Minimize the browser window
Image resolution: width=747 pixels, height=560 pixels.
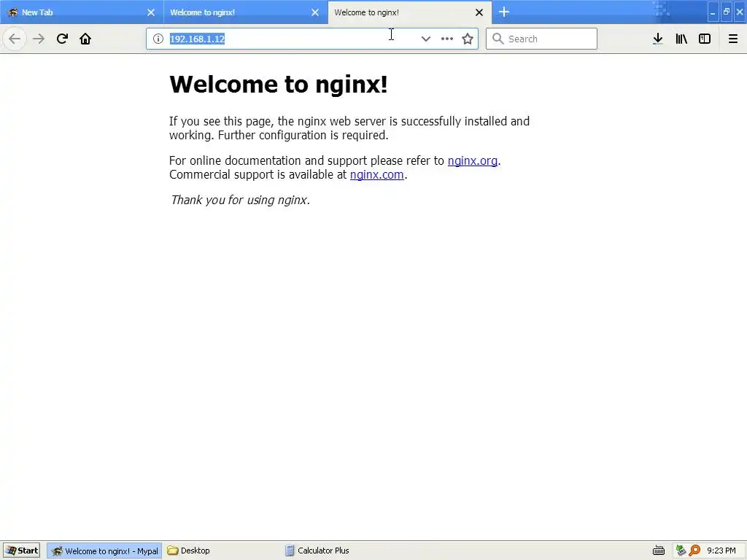tap(713, 12)
